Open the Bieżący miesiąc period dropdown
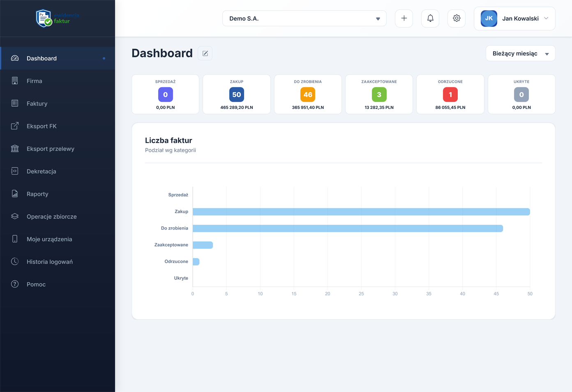The height and width of the screenshot is (392, 572). 520,53
